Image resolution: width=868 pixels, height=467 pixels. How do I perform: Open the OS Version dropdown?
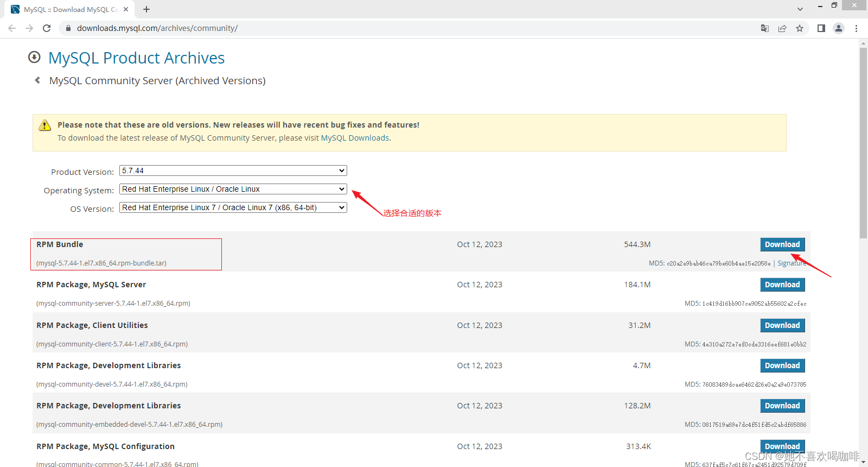click(233, 207)
